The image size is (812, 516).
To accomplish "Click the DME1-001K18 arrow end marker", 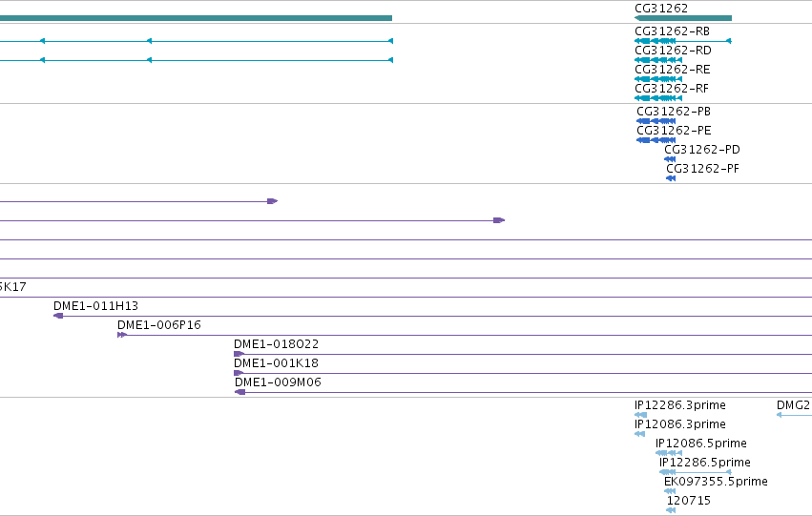I will [239, 373].
